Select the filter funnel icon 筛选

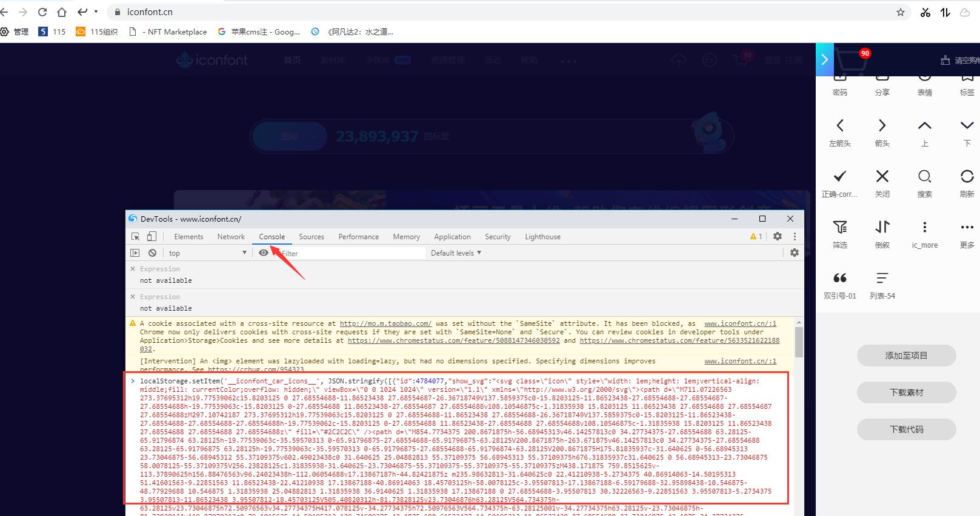(x=840, y=227)
